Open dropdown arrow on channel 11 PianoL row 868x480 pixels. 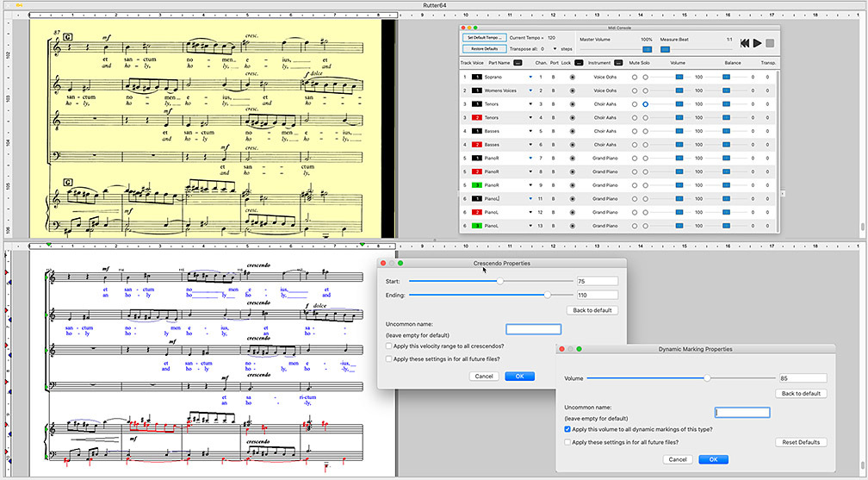530,198
